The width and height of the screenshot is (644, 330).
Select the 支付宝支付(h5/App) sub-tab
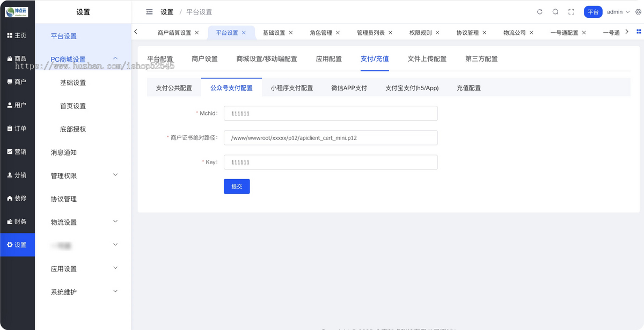(412, 87)
